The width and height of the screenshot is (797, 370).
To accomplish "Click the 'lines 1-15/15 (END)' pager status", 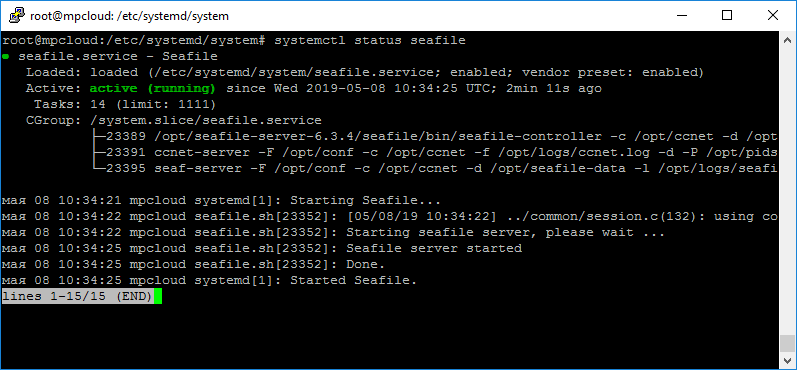I will click(x=77, y=296).
